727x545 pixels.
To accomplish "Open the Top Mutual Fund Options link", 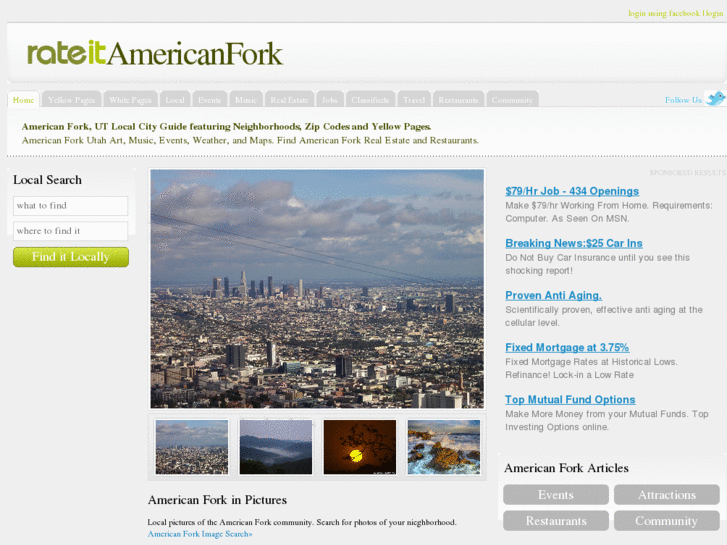I will coord(570,399).
